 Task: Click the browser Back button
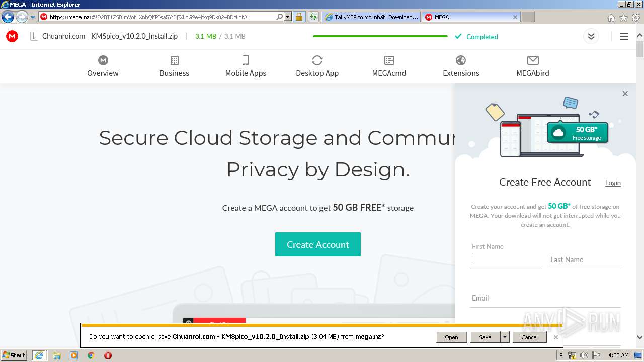(x=8, y=17)
